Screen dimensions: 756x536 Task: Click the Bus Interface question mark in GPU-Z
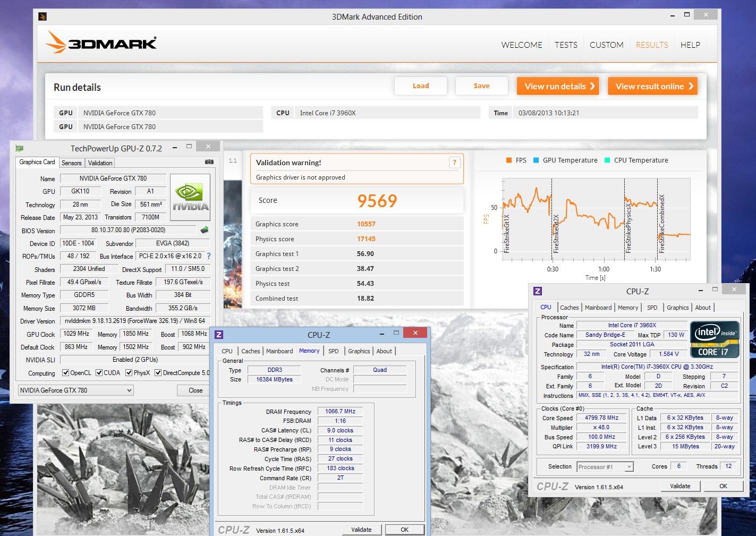[209, 256]
